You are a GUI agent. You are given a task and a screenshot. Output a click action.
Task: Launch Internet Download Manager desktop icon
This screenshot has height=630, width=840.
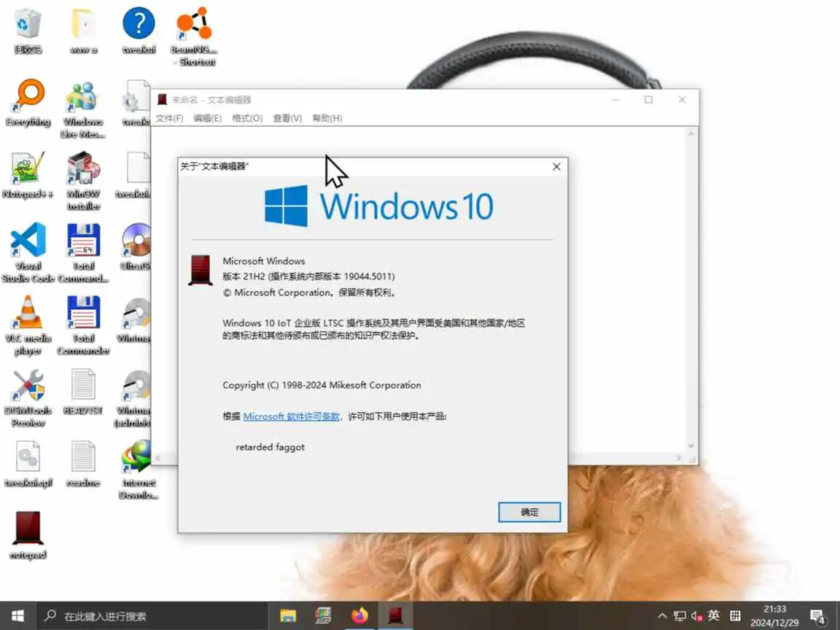(x=139, y=470)
